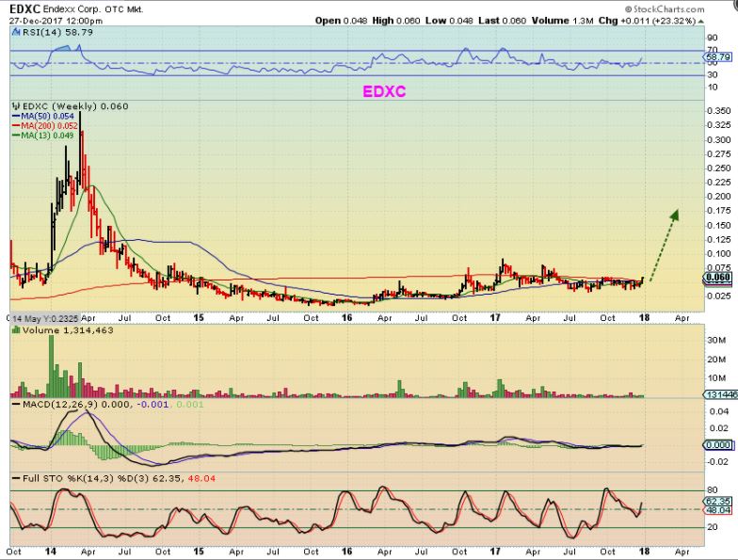Click the RSI indicator icon beside RSI(14)
This screenshot has width=738, height=560.
pos(15,32)
